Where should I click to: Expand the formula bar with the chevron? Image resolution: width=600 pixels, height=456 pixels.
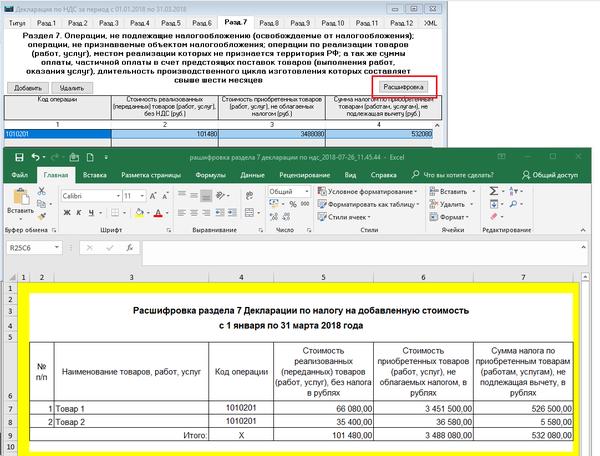click(x=583, y=247)
